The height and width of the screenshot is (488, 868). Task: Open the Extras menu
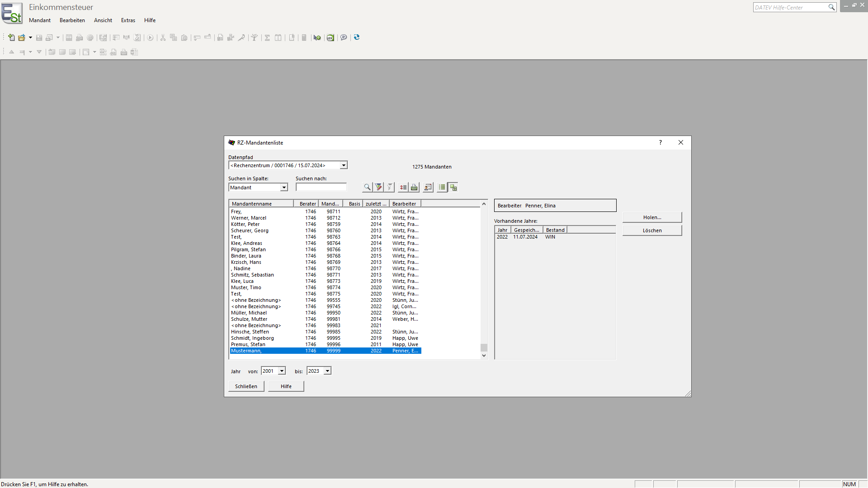click(128, 20)
